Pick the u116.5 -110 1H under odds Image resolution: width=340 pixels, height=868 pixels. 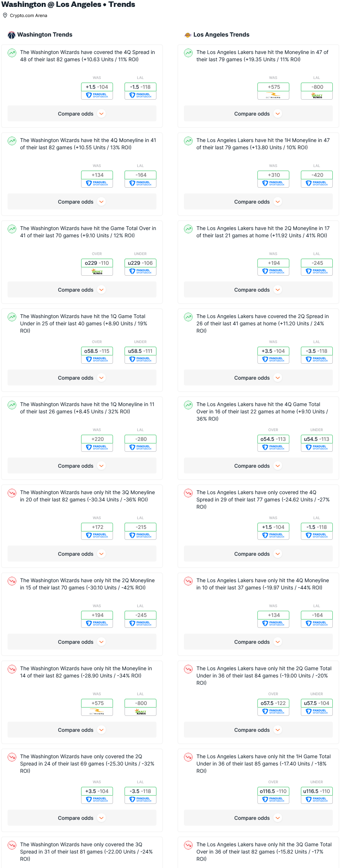[317, 791]
